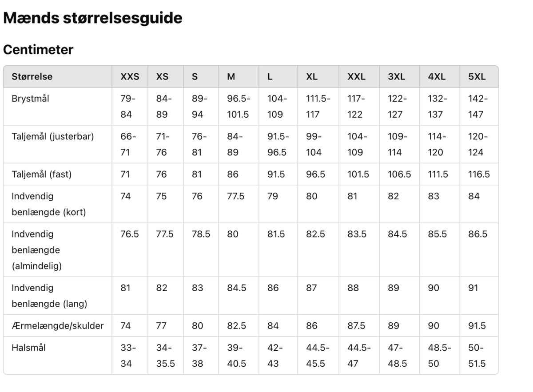Image resolution: width=533 pixels, height=392 pixels.
Task: Click the 'Halsmål' row label
Action: point(28,348)
